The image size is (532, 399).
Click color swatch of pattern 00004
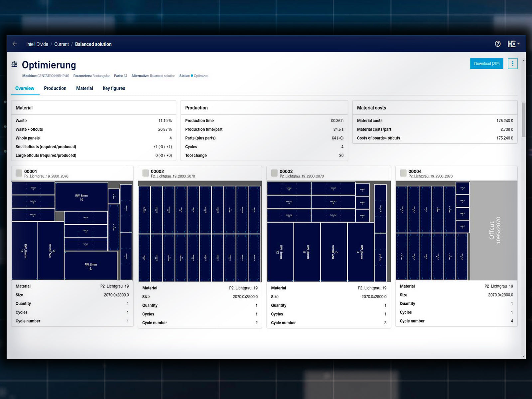pos(403,173)
